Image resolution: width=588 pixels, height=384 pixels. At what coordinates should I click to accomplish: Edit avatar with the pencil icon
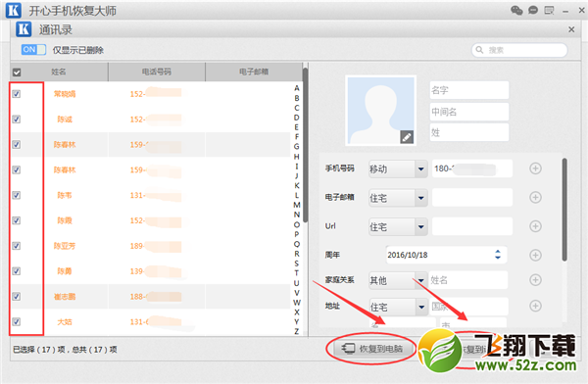407,137
